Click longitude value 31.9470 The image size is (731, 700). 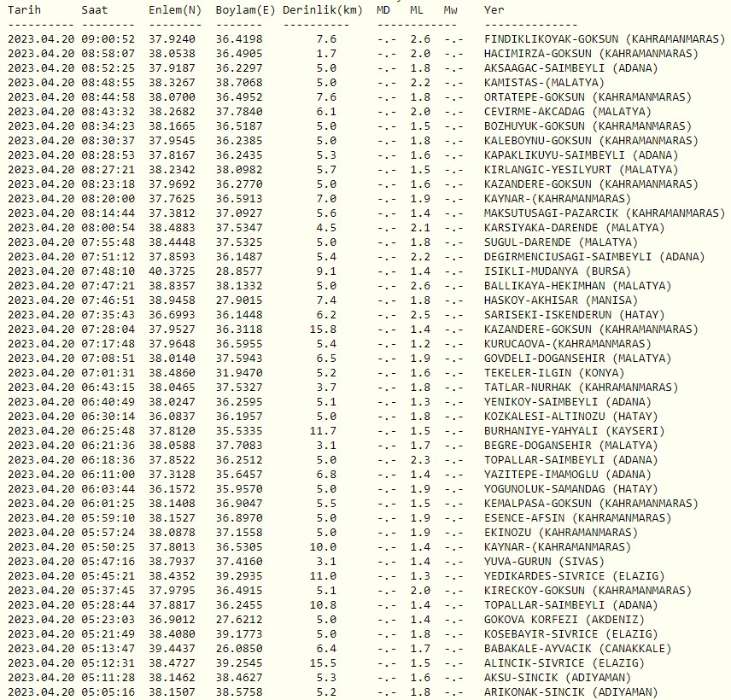pyautogui.click(x=239, y=372)
